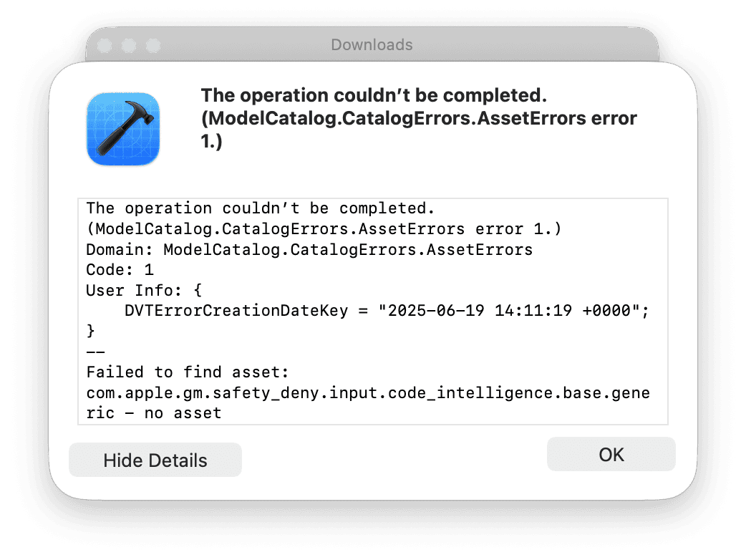Click the Xcode hammer app icon
The image size is (746, 560).
(123, 130)
